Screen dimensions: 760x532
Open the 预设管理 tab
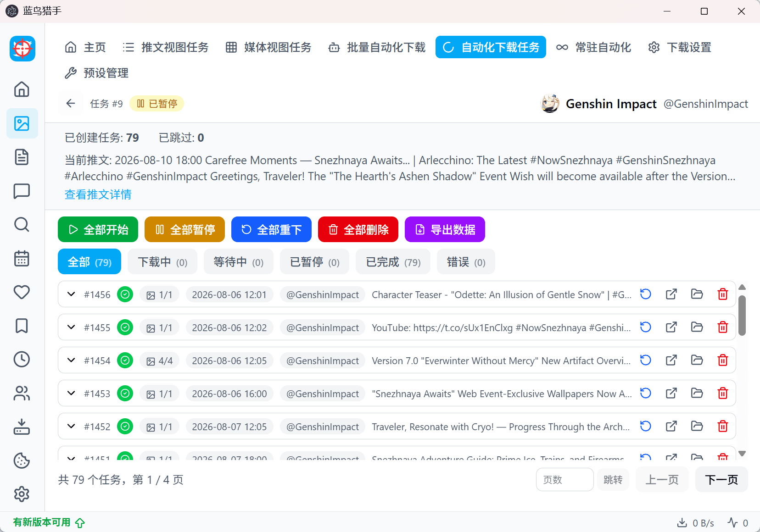click(97, 73)
